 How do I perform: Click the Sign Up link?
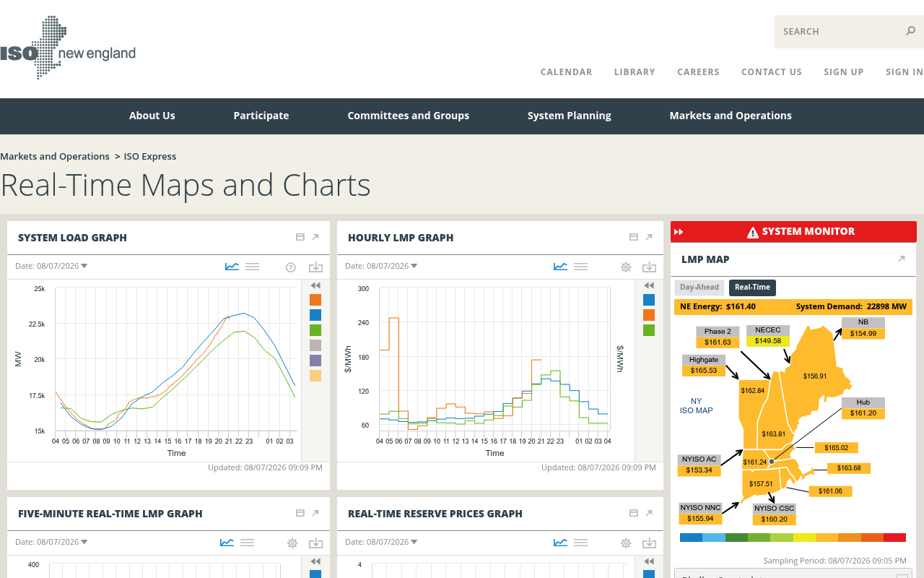coord(844,72)
